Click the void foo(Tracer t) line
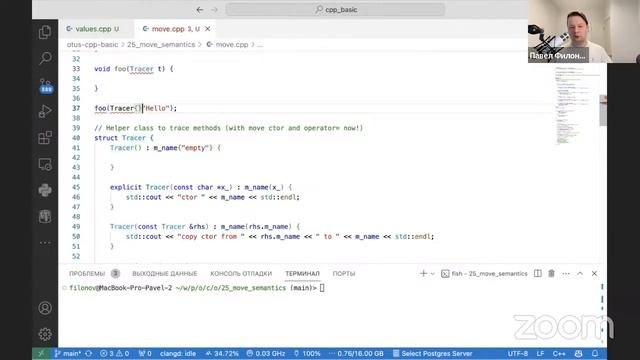 click(x=133, y=69)
